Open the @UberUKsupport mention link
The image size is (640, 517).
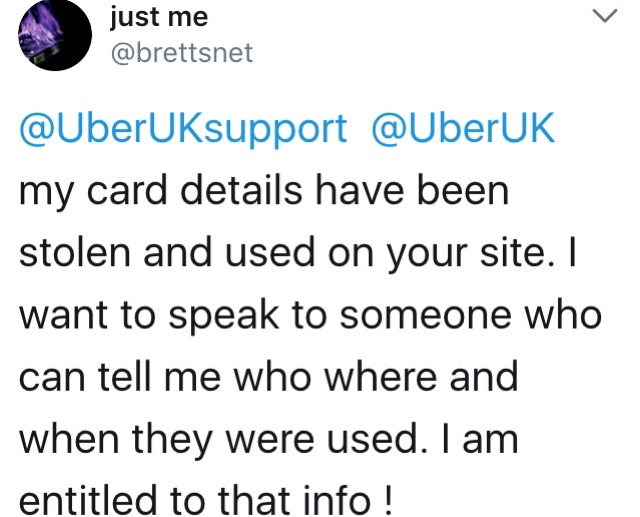183,129
